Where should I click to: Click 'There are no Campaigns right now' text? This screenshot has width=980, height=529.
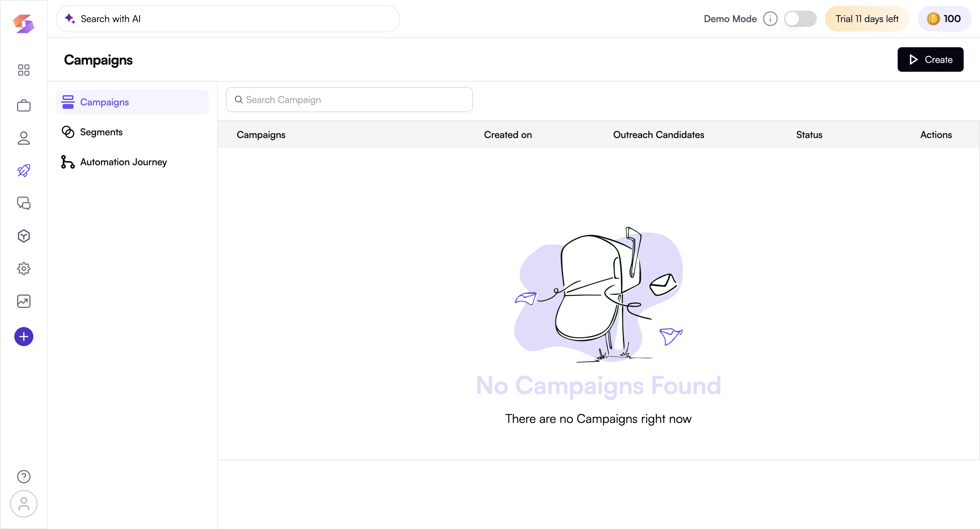tap(599, 419)
